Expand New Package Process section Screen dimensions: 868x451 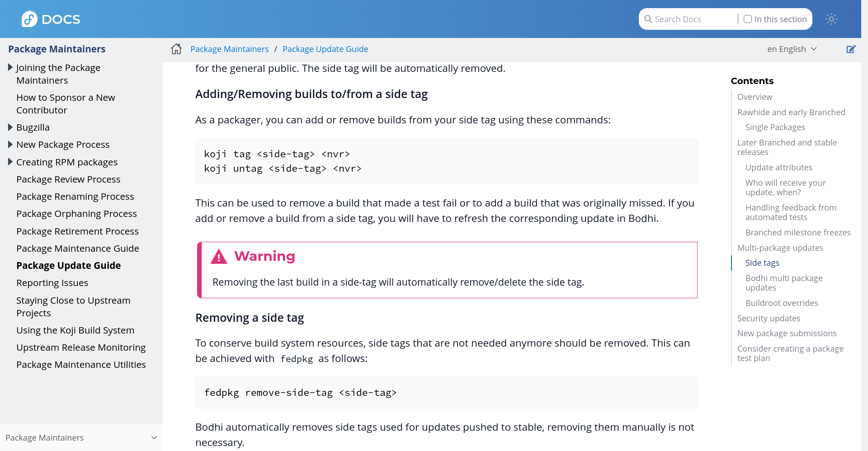pyautogui.click(x=10, y=145)
